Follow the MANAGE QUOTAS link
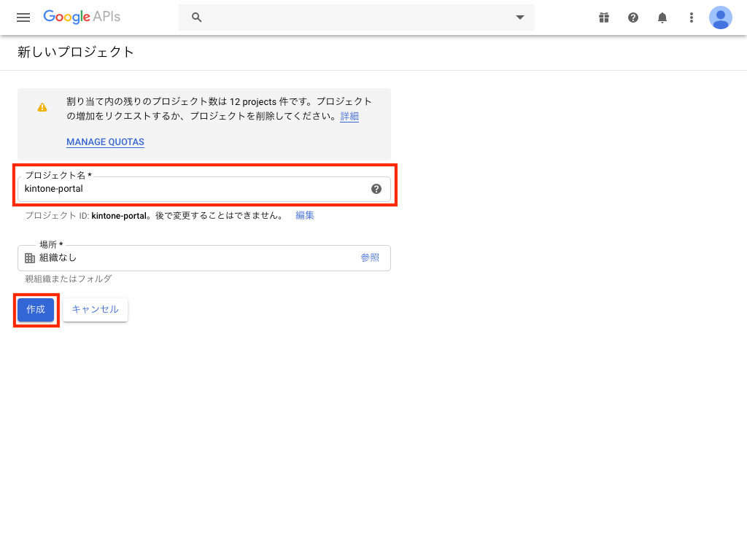This screenshot has width=747, height=560. click(105, 142)
